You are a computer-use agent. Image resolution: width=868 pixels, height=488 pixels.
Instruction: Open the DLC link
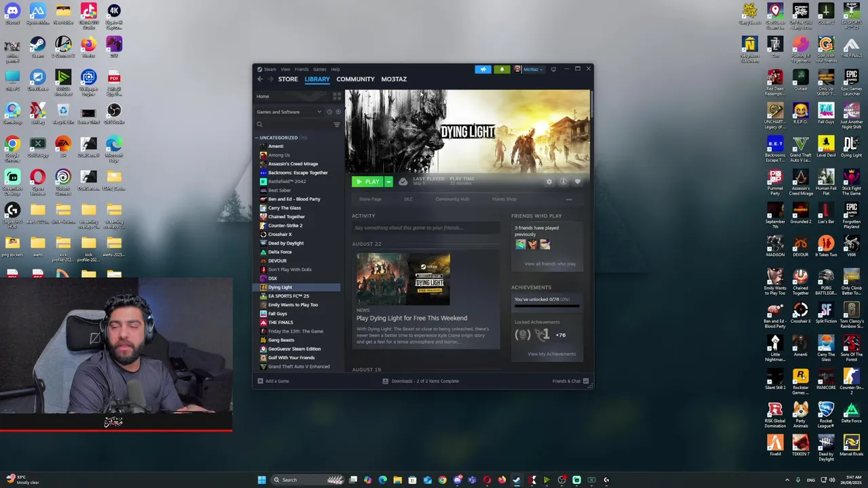coord(408,199)
